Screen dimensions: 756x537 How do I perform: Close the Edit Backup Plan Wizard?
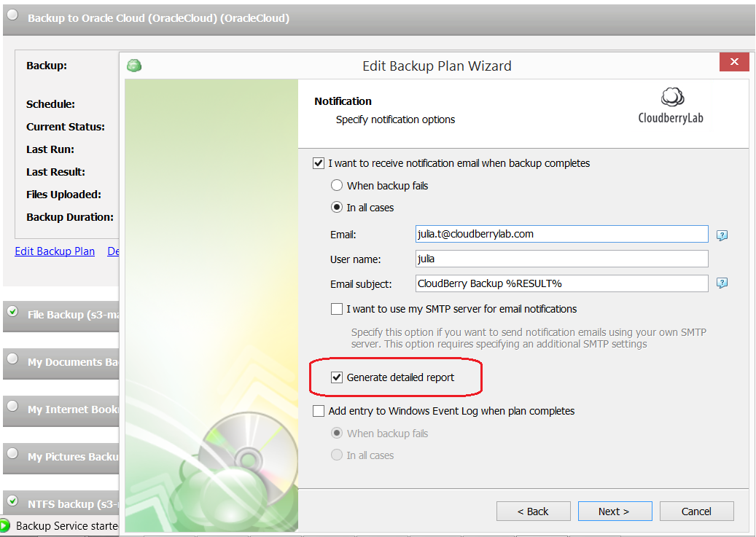pos(734,62)
